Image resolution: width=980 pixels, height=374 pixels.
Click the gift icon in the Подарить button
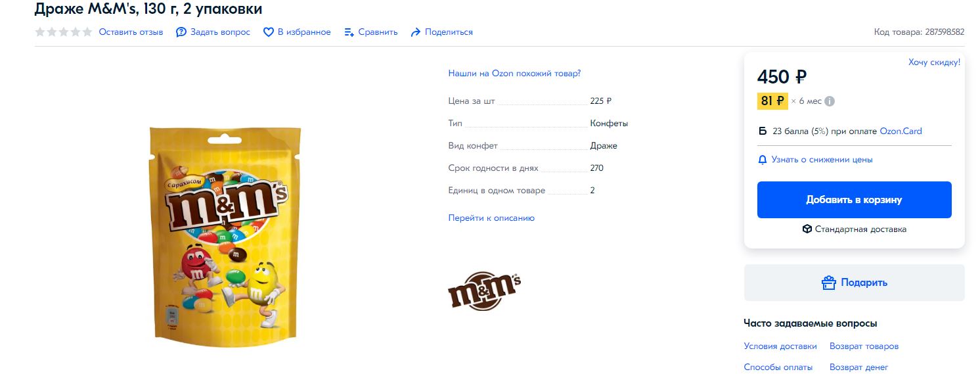pos(829,283)
